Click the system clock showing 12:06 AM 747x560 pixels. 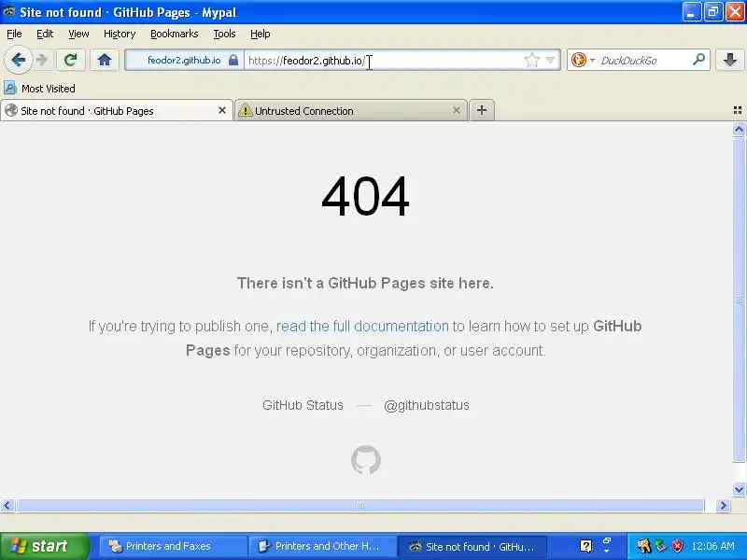pos(713,546)
